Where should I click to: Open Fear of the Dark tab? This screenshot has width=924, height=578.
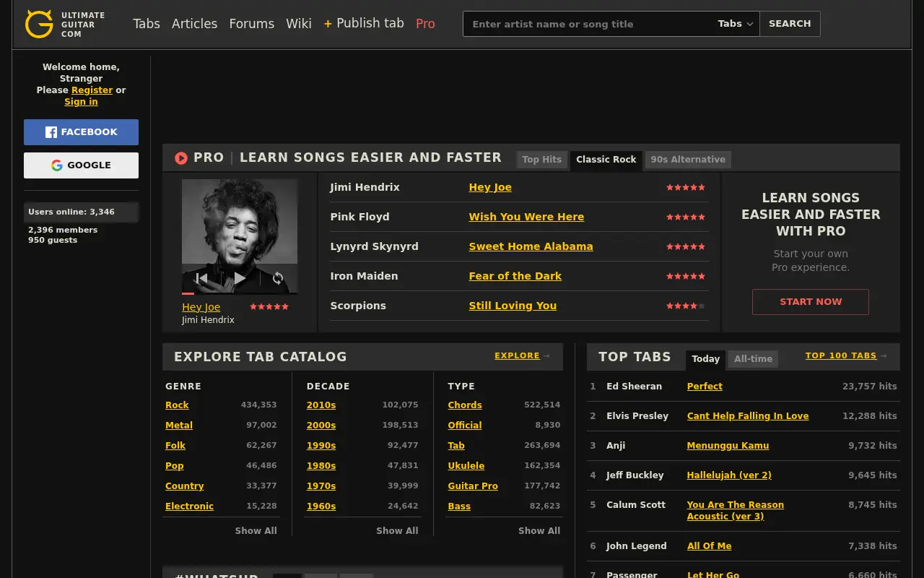515,276
